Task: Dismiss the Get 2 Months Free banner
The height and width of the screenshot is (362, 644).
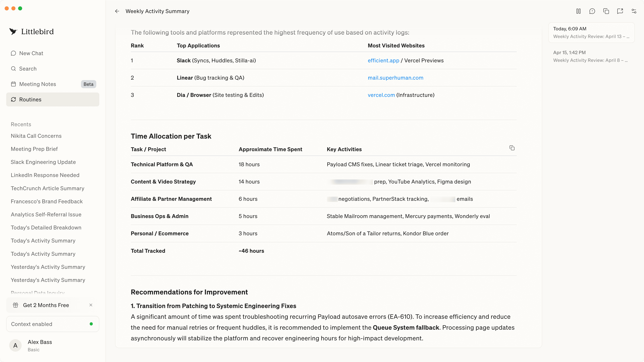Action: (x=91, y=305)
